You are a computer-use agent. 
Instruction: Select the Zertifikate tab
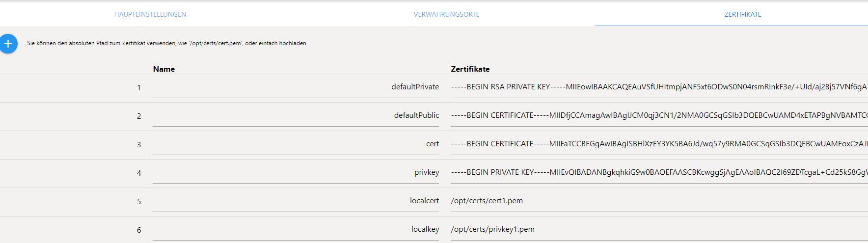click(x=742, y=14)
